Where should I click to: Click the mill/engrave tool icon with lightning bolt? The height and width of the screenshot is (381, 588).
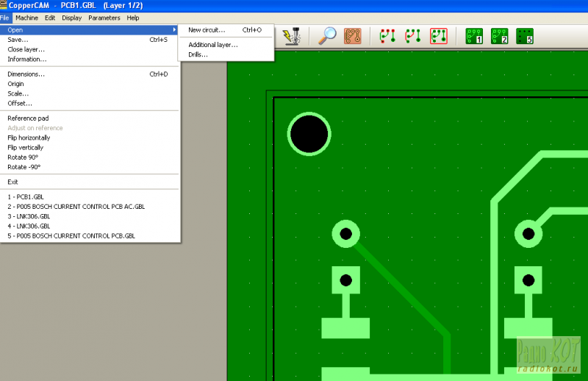click(x=291, y=37)
